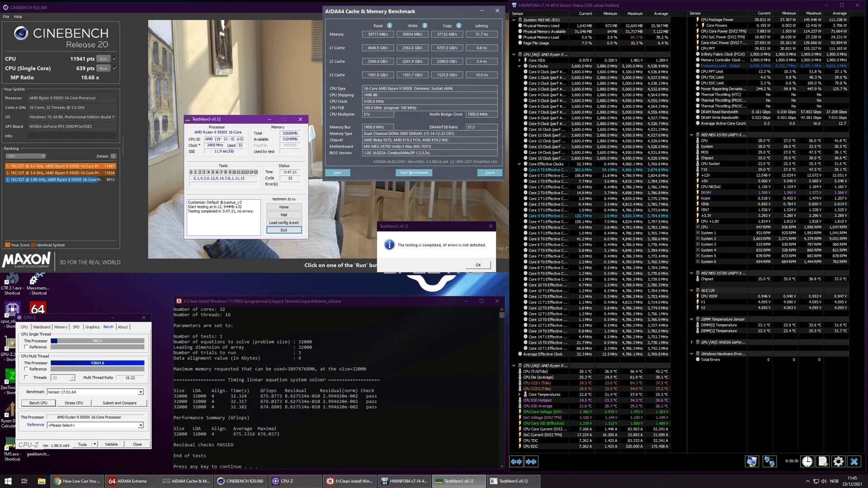
Task: Click Load config & exit in TestMem5
Action: (x=284, y=223)
